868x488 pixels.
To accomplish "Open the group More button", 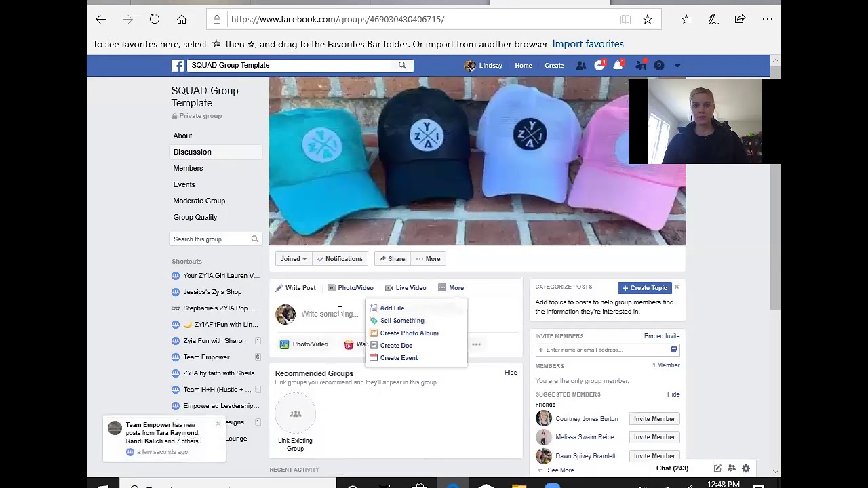I will (428, 259).
